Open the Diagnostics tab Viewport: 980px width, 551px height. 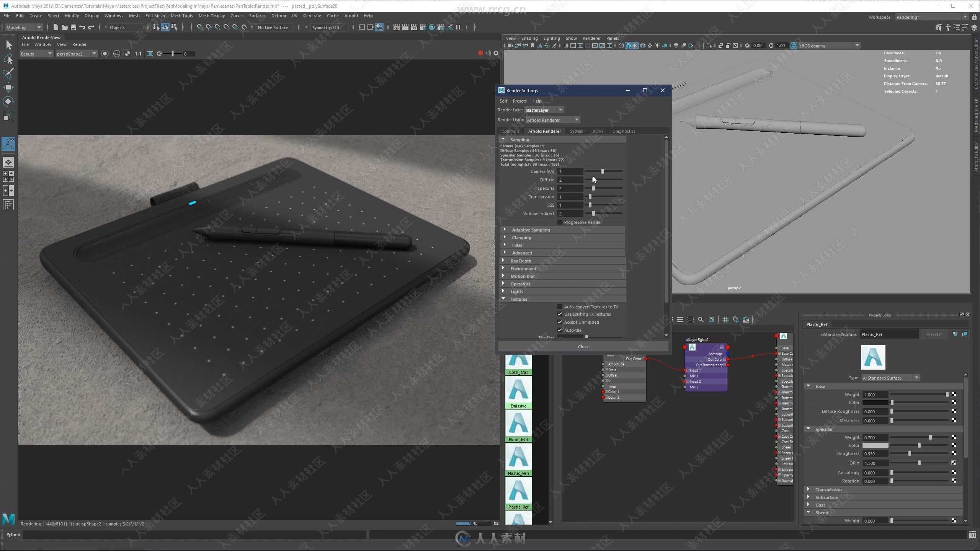pyautogui.click(x=624, y=131)
